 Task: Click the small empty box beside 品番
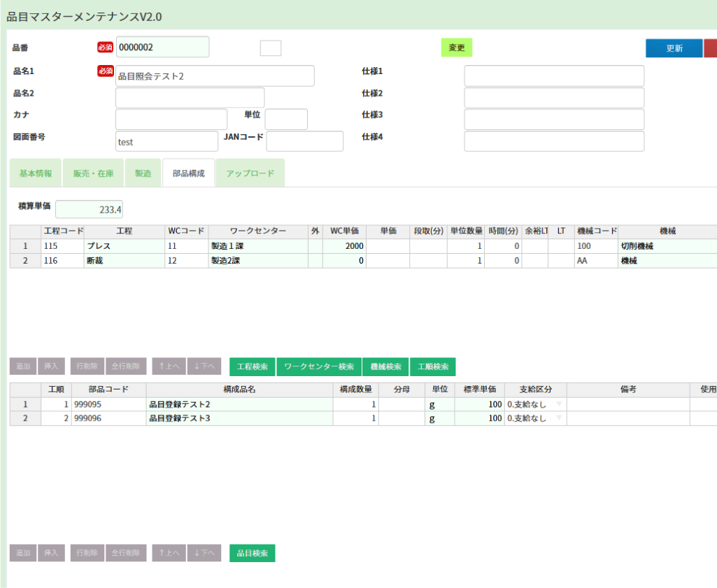tap(270, 48)
